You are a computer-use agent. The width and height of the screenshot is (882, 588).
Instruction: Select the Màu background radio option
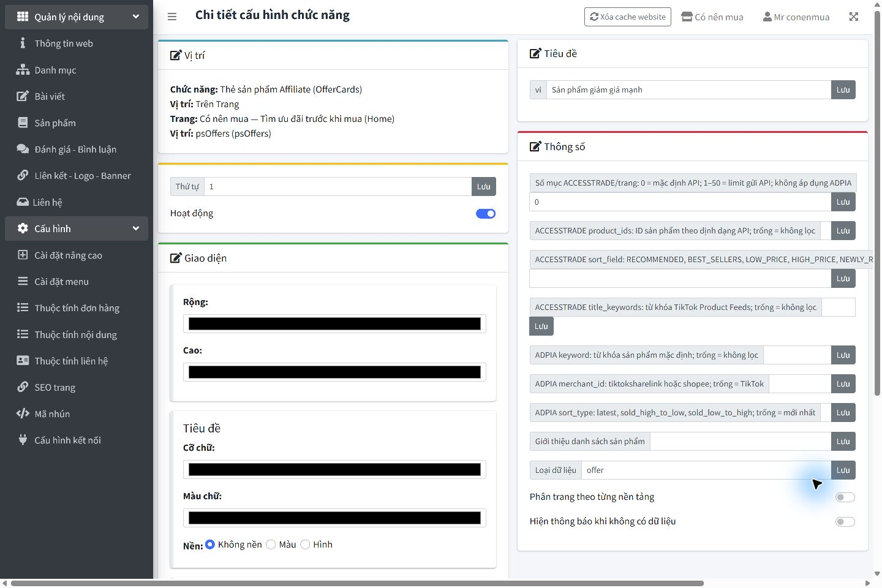point(271,545)
